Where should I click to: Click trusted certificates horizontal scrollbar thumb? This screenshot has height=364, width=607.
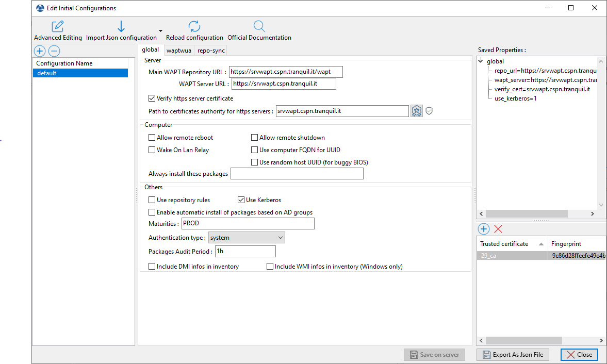pos(524,340)
